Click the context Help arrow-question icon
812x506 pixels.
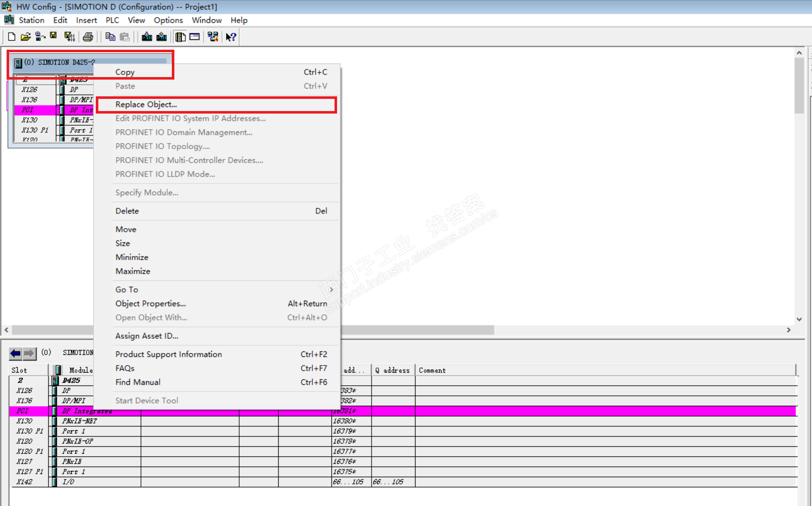(231, 37)
